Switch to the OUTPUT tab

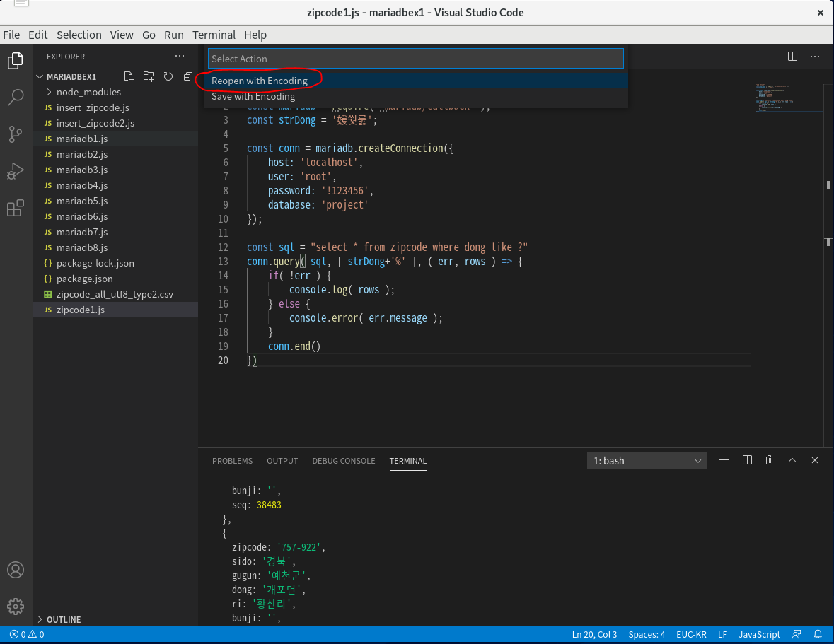282,461
